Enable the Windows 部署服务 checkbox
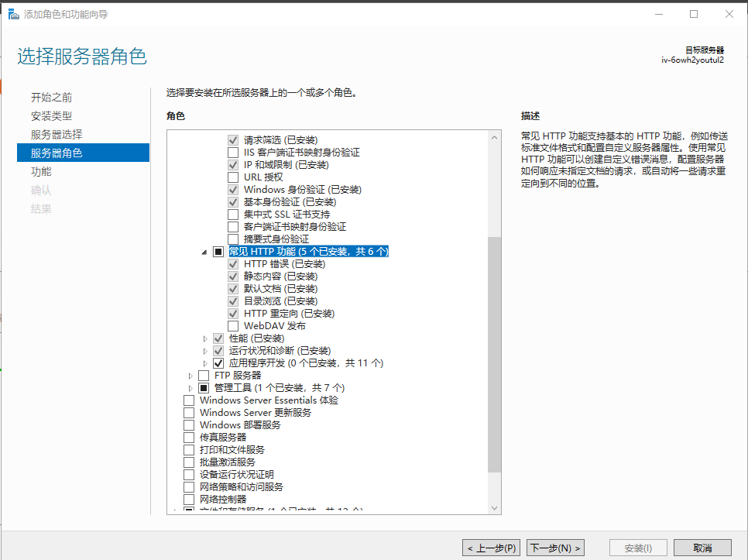The width and height of the screenshot is (748, 560). tap(189, 425)
